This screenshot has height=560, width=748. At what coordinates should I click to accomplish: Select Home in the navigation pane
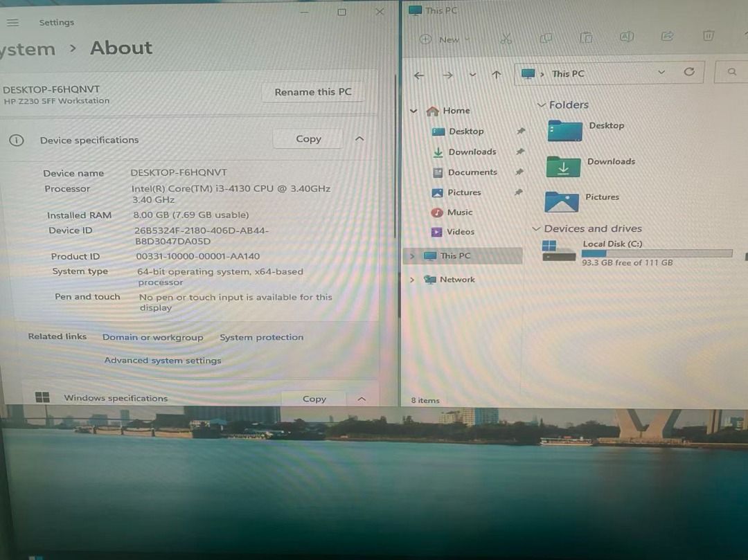coord(448,111)
